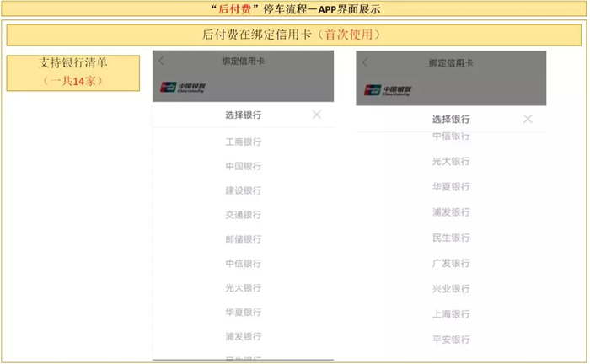Close the 选择银行 sheet that lists 平安银行
Viewport: 590px width, 364px height.
coord(528,119)
